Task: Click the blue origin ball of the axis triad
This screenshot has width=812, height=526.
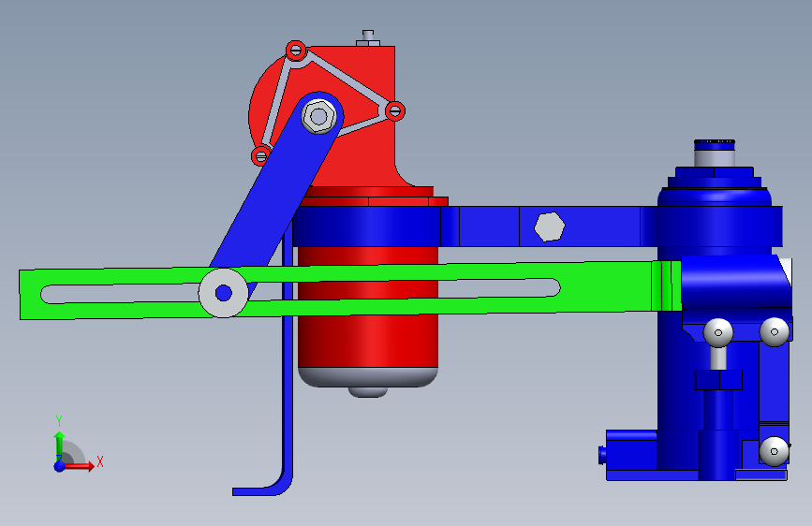Action: (60, 466)
